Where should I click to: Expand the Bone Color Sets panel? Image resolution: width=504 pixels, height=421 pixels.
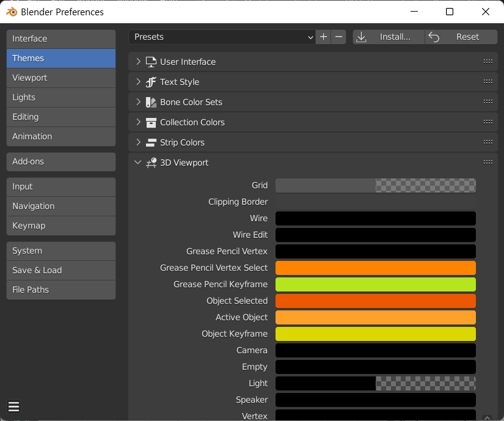coord(138,102)
